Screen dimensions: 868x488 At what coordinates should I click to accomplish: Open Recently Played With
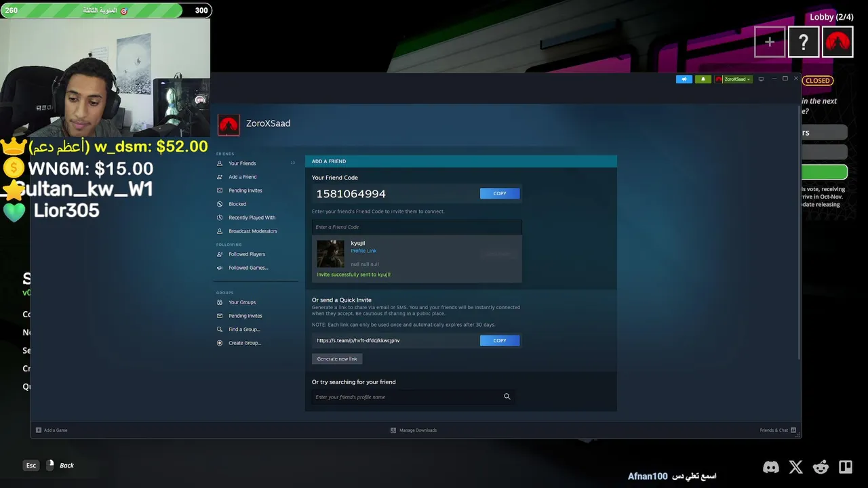point(252,218)
